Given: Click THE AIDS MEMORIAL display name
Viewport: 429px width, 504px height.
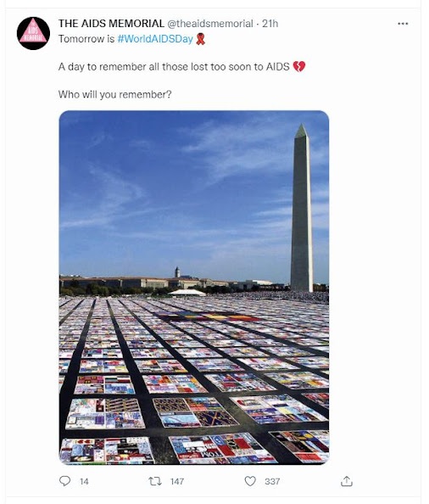Looking at the screenshot, I should 111,24.
